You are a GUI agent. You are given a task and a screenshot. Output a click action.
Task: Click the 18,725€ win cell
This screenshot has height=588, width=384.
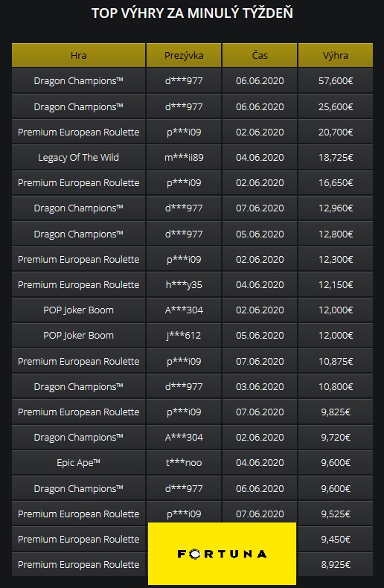(x=336, y=158)
